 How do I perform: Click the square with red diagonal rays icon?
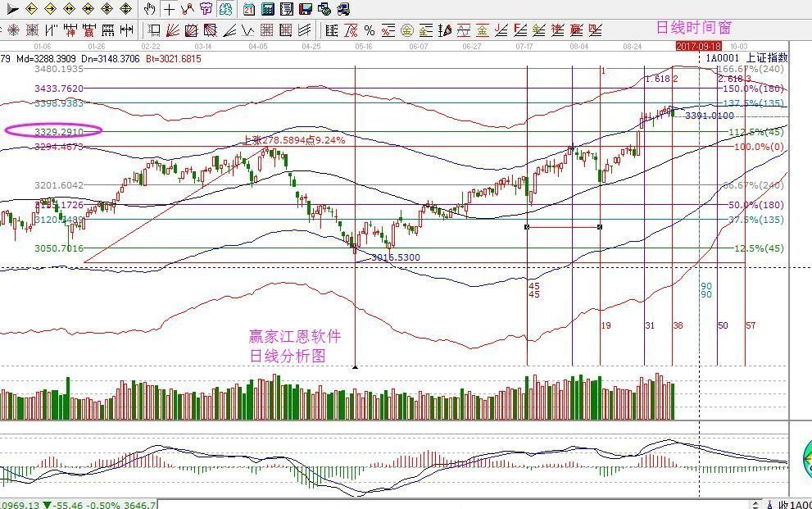(211, 30)
